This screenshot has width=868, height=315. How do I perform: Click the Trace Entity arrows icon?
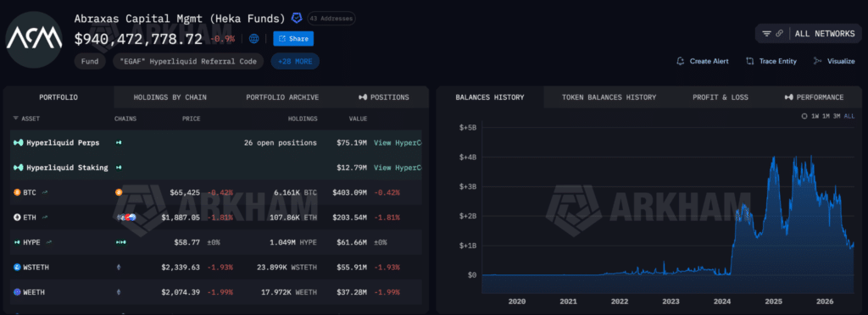[x=750, y=61]
